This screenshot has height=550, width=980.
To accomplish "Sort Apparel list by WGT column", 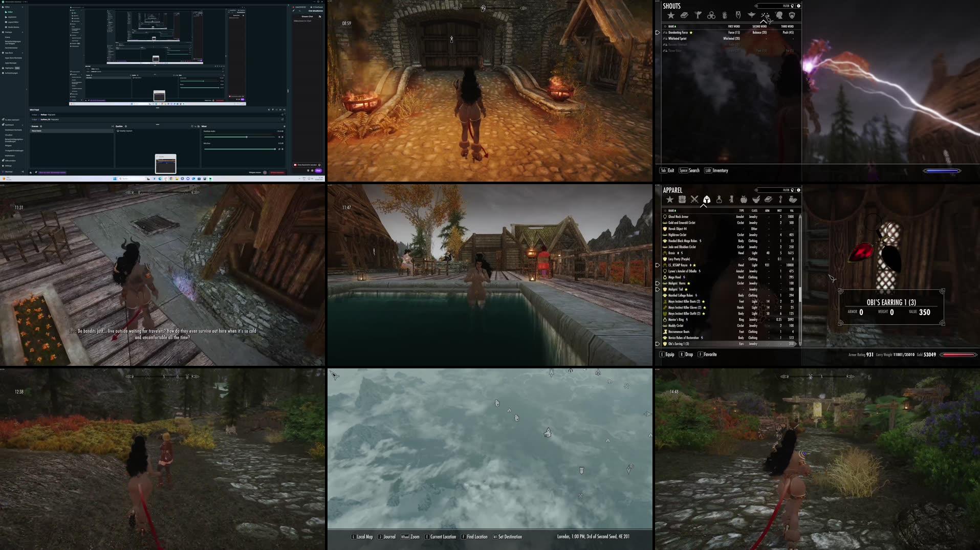I will click(779, 210).
